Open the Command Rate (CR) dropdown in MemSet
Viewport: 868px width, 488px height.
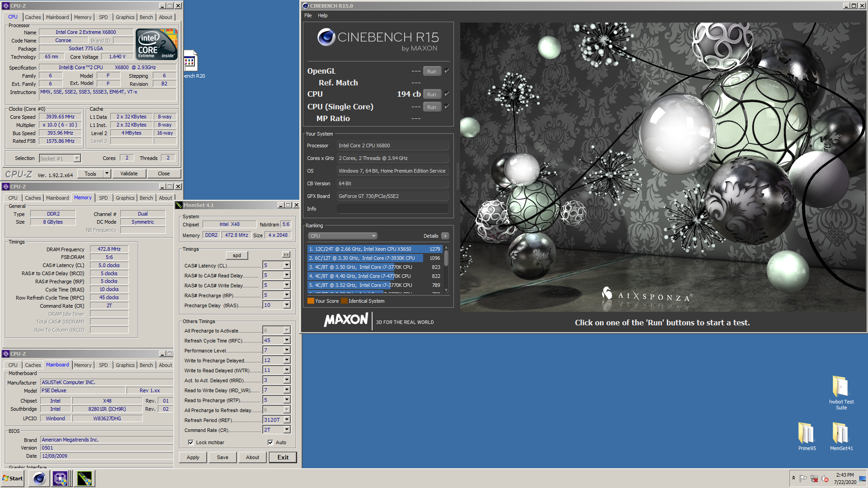pyautogui.click(x=287, y=430)
